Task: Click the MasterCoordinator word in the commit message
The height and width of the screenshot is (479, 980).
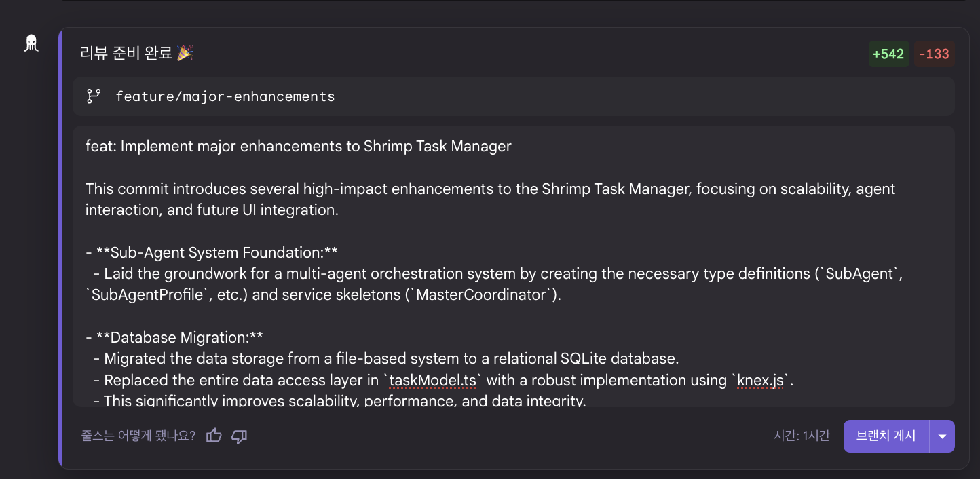Action: coord(482,295)
